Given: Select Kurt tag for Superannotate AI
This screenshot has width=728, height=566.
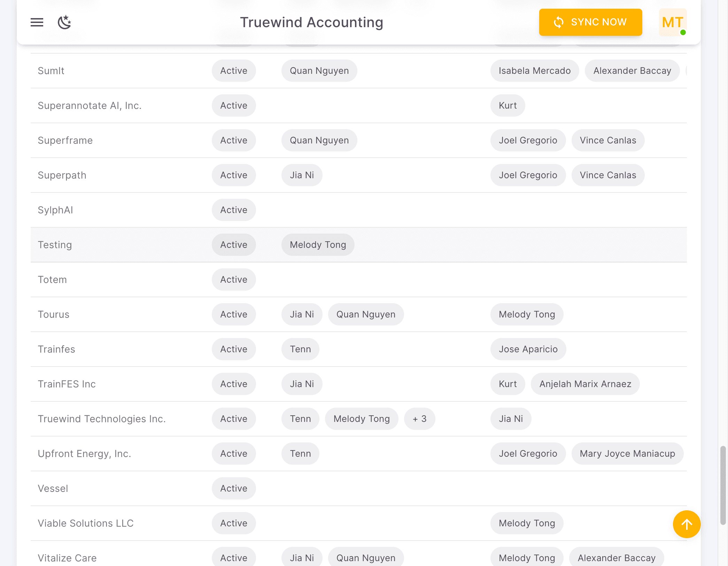Looking at the screenshot, I should (508, 105).
